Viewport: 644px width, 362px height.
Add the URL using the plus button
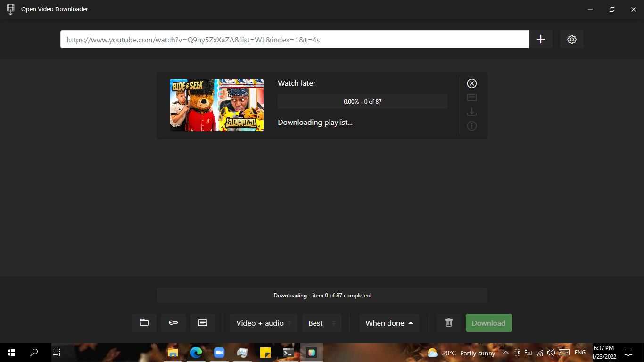click(x=541, y=39)
